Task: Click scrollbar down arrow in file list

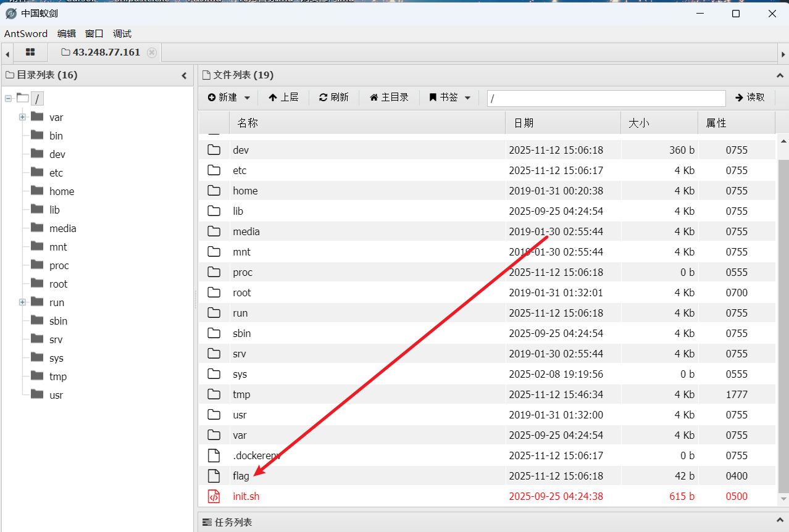Action: click(x=783, y=499)
